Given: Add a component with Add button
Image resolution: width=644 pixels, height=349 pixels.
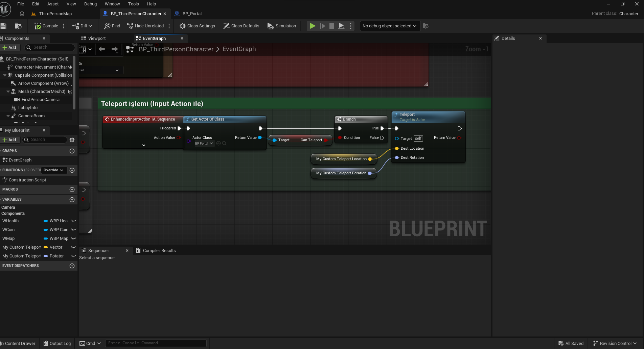Looking at the screenshot, I should point(9,48).
